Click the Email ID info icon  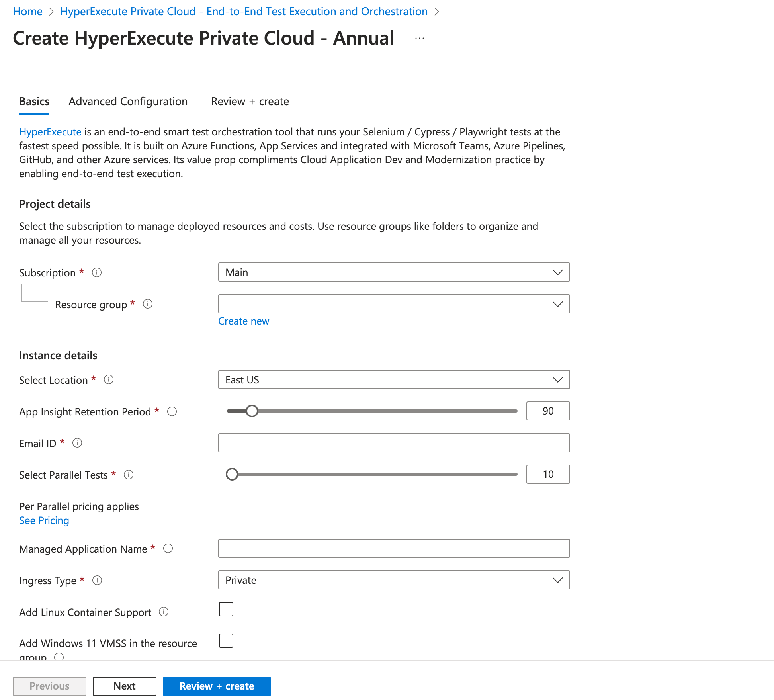pos(77,443)
